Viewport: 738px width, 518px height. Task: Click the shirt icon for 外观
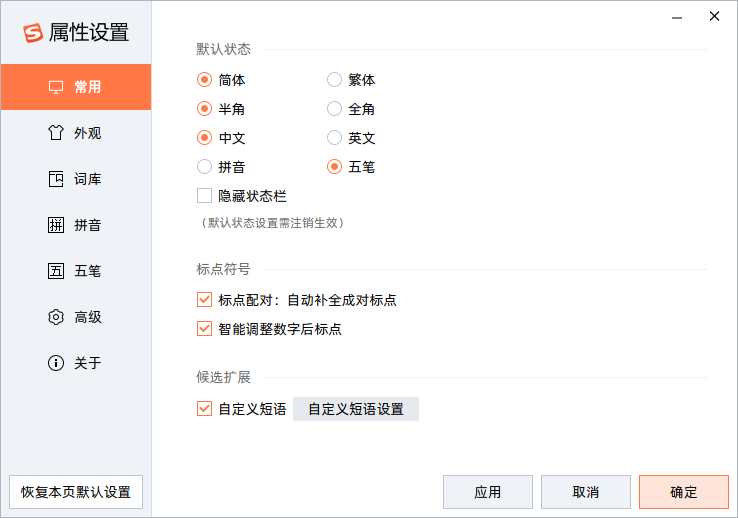pos(56,133)
